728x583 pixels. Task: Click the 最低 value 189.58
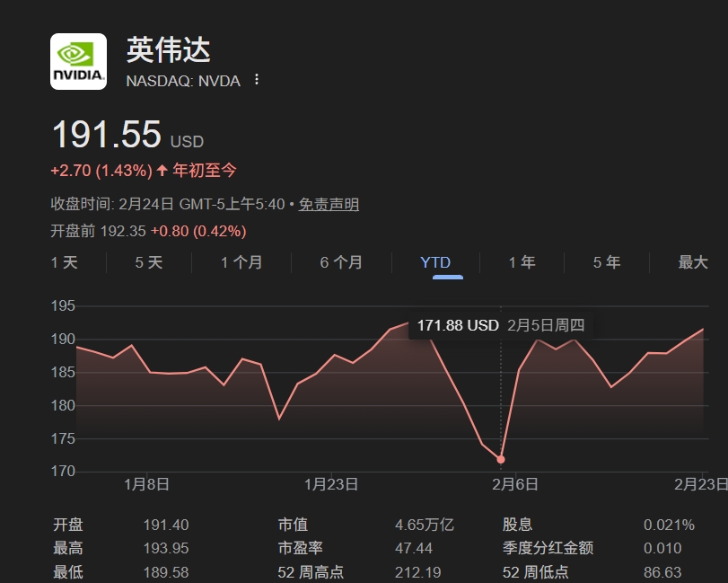[166, 572]
